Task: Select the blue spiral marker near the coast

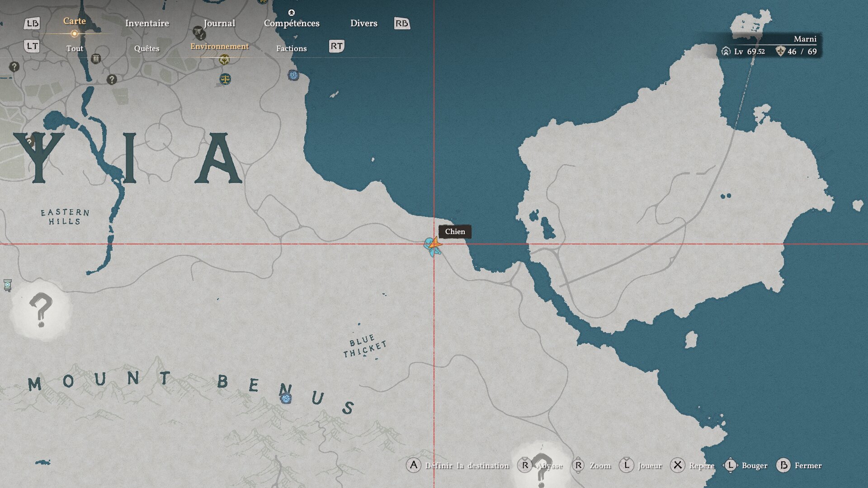Action: pyautogui.click(x=293, y=75)
